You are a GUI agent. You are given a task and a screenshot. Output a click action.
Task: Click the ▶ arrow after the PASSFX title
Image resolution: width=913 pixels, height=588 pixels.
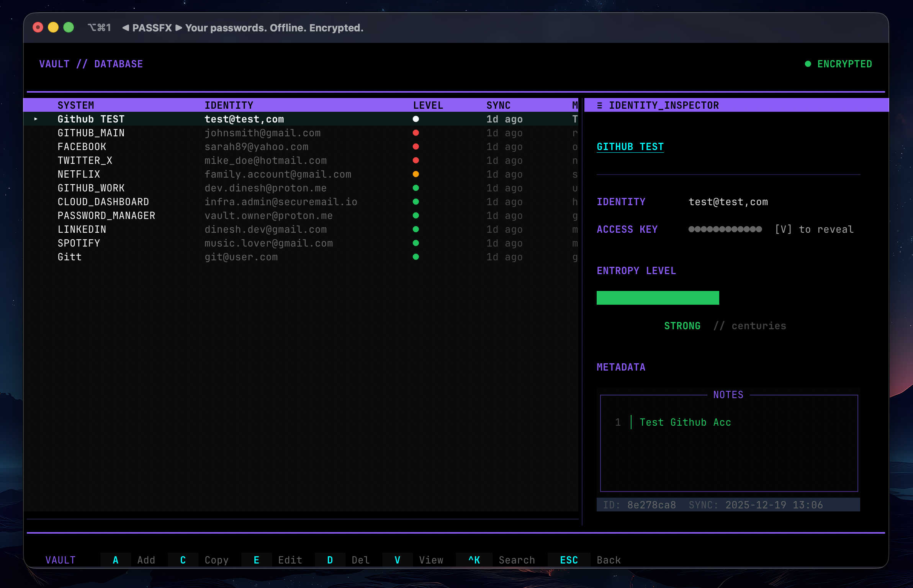pos(178,28)
